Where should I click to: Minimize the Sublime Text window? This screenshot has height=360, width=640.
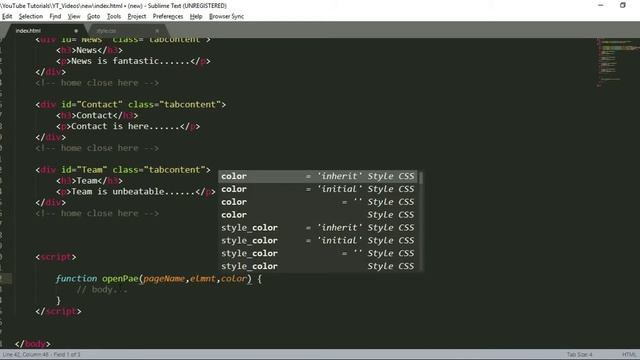tap(600, 5)
